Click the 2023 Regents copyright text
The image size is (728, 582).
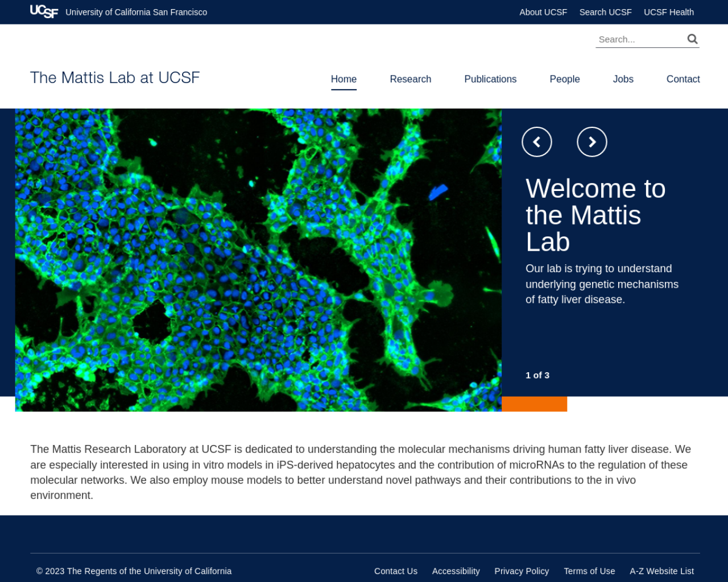[134, 571]
